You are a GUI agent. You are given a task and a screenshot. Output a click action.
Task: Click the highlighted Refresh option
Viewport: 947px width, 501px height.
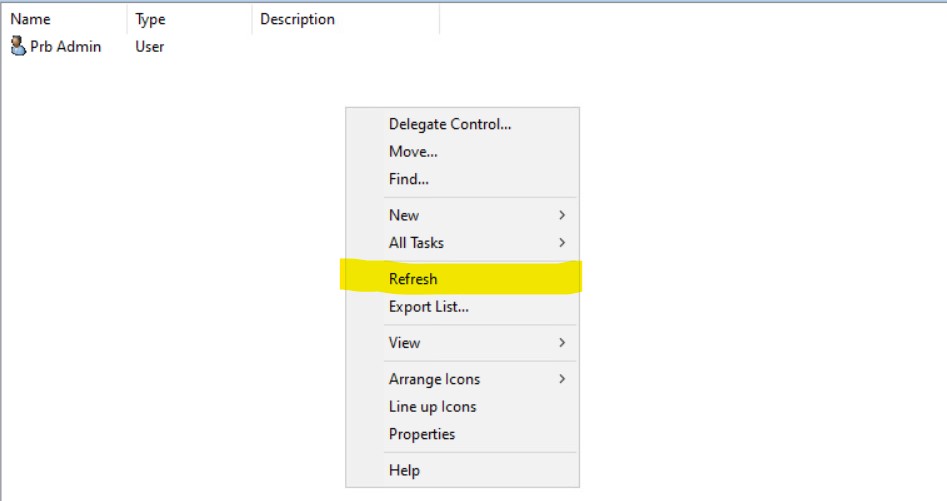pos(413,279)
